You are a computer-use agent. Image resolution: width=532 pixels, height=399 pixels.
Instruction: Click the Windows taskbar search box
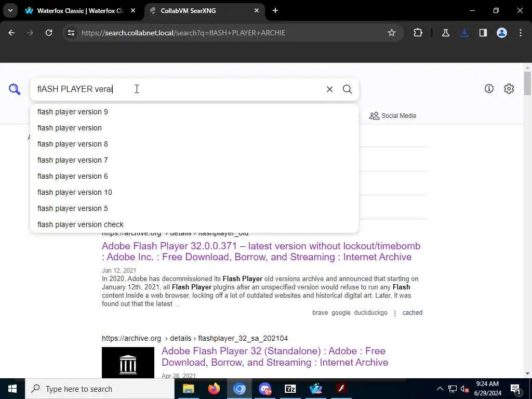[x=100, y=389]
